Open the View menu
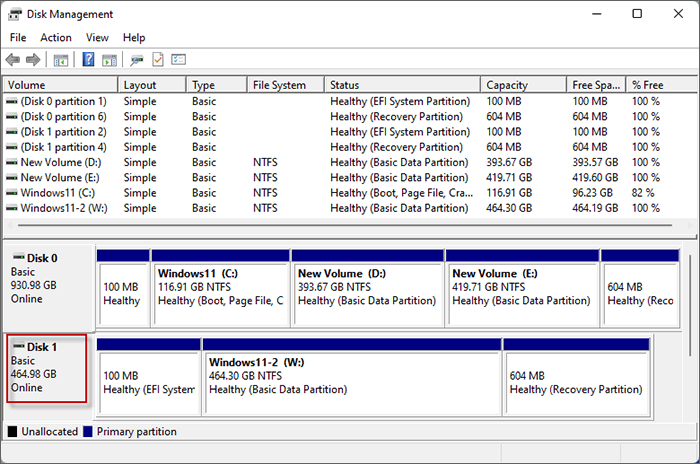The height and width of the screenshot is (464, 700). tap(97, 37)
